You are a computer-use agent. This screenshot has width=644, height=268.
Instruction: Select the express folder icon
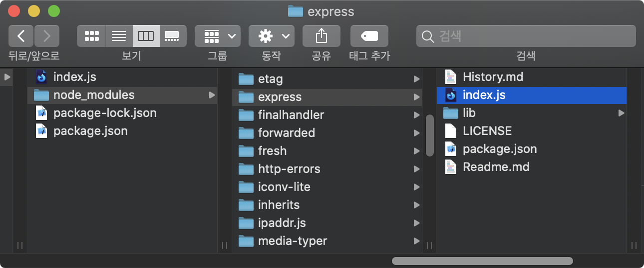pos(246,97)
